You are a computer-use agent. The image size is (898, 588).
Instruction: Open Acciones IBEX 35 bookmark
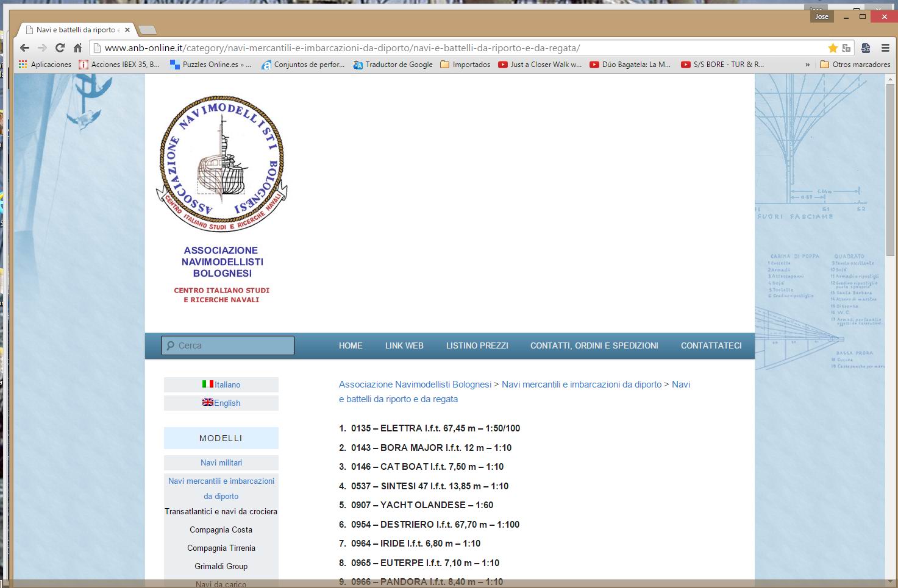coord(119,64)
